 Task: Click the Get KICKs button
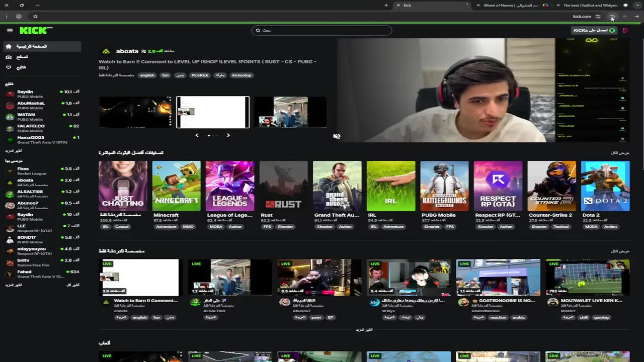click(594, 30)
